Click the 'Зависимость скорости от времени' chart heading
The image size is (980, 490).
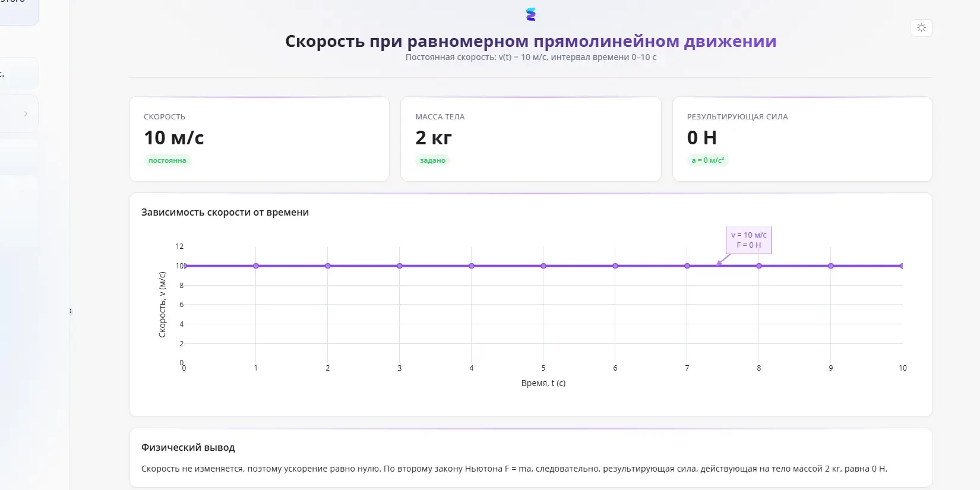pyautogui.click(x=225, y=212)
